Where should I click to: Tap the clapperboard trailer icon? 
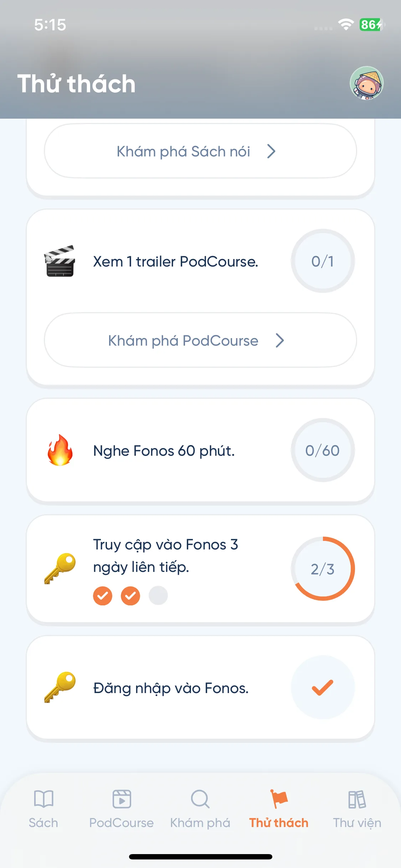tap(60, 261)
